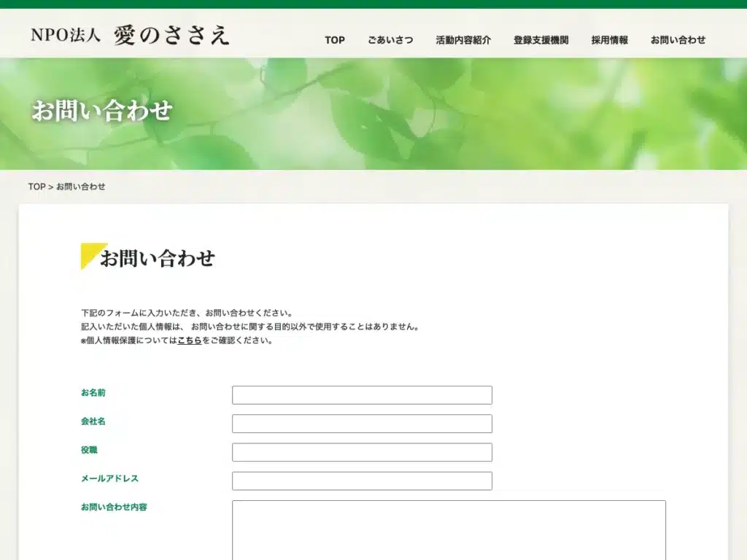Click the お名前 field label

[x=93, y=393]
